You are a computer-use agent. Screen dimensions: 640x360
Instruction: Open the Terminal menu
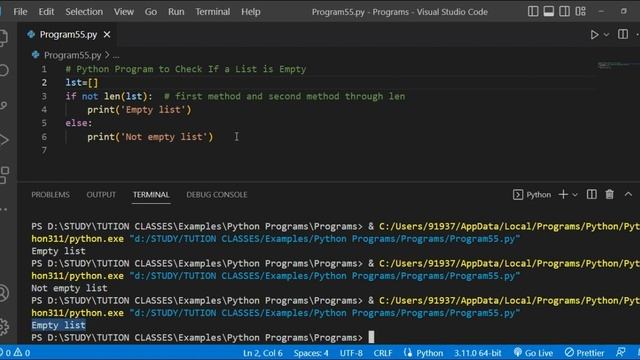pyautogui.click(x=213, y=12)
